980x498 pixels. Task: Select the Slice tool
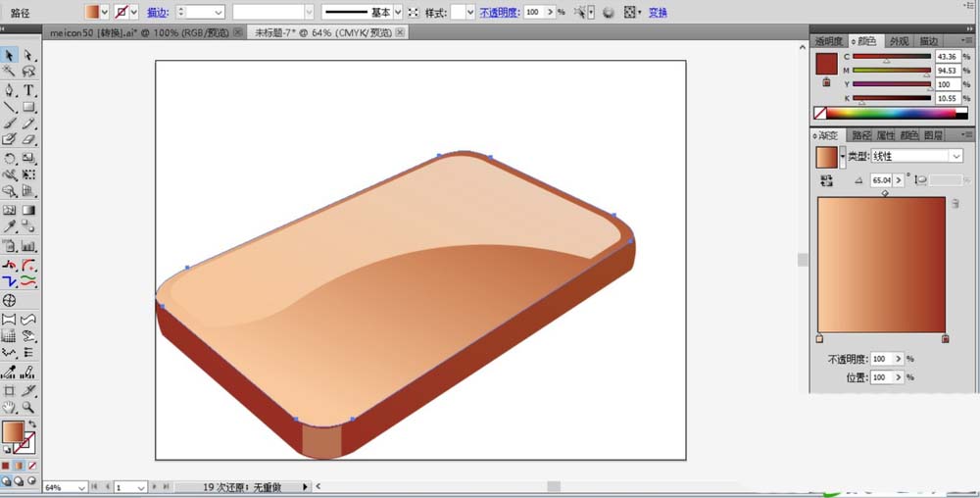pyautogui.click(x=28, y=391)
